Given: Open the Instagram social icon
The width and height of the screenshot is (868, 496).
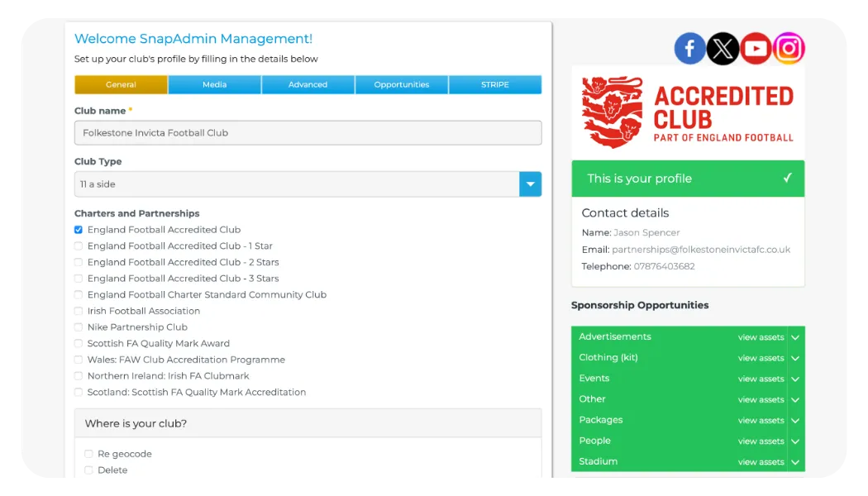Looking at the screenshot, I should click(789, 49).
